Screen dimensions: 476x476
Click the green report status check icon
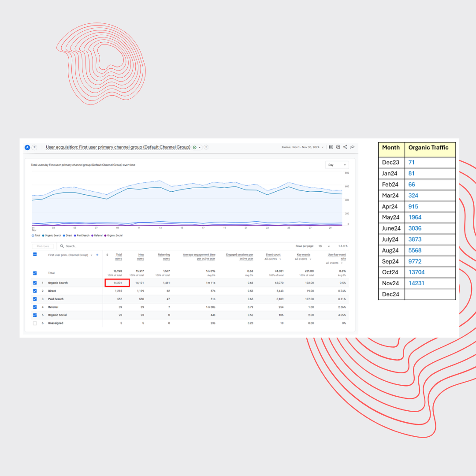coord(195,147)
